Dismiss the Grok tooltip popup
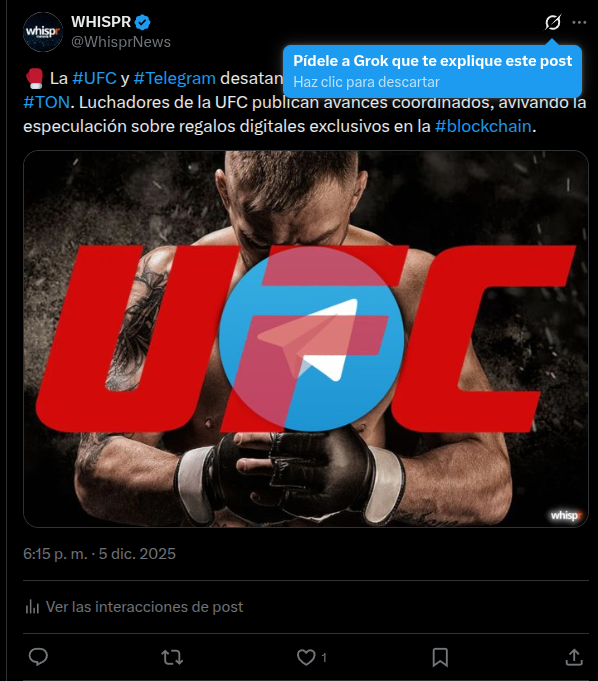This screenshot has height=681, width=598. (432, 71)
